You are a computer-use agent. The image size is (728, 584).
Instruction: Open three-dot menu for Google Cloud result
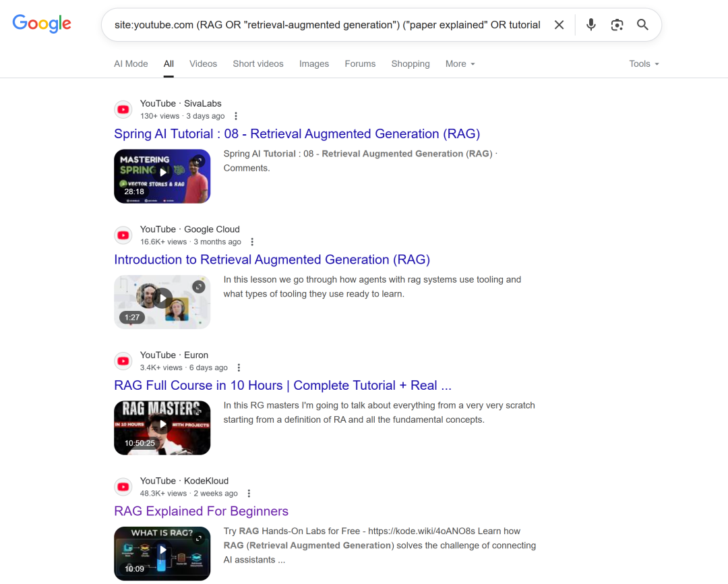tap(252, 242)
